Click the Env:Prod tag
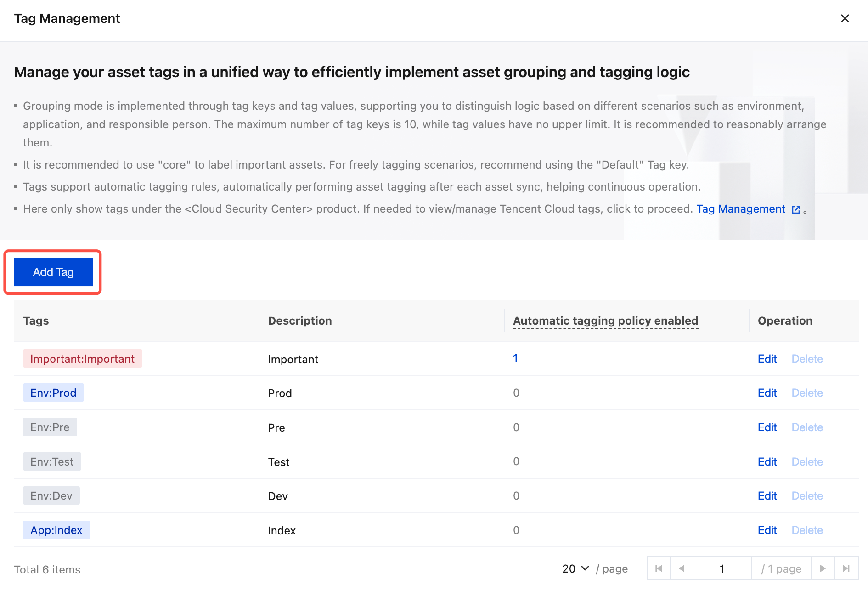The height and width of the screenshot is (607, 868). pyautogui.click(x=53, y=393)
